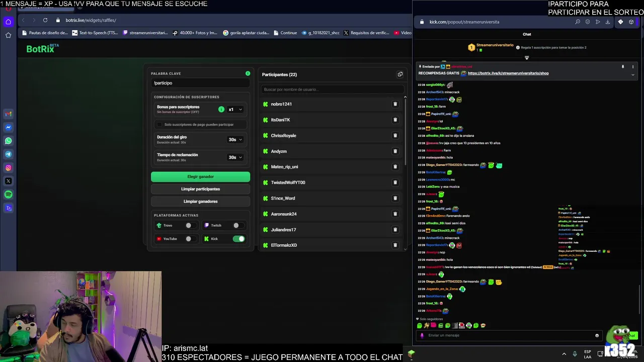Click the Elegir ganador button
The image size is (644, 362).
click(200, 176)
